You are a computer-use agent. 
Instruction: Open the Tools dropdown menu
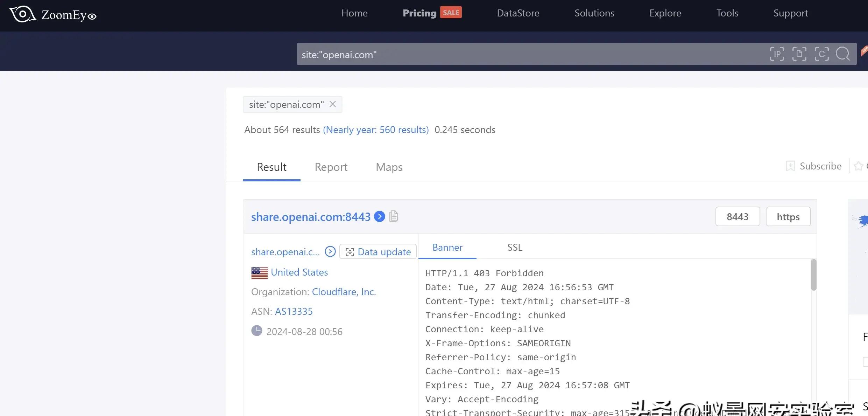pyautogui.click(x=727, y=13)
